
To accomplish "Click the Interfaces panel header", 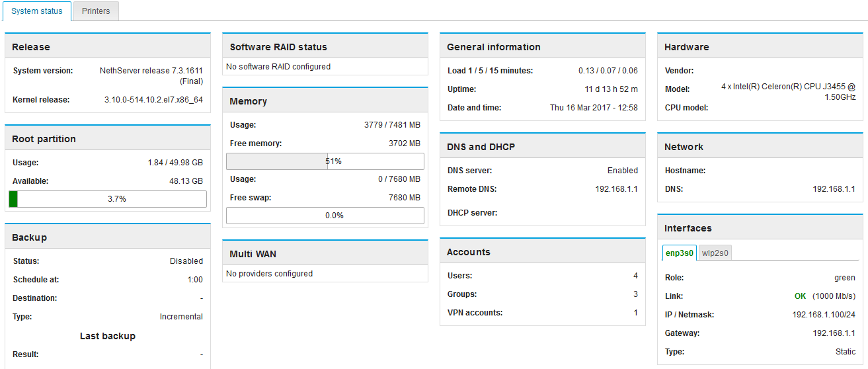I will 760,228.
